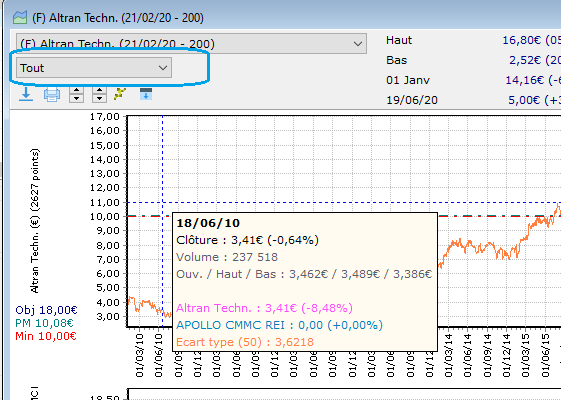Click the '10,00' y-axis label
This screenshot has width=561, height=400.
(104, 216)
